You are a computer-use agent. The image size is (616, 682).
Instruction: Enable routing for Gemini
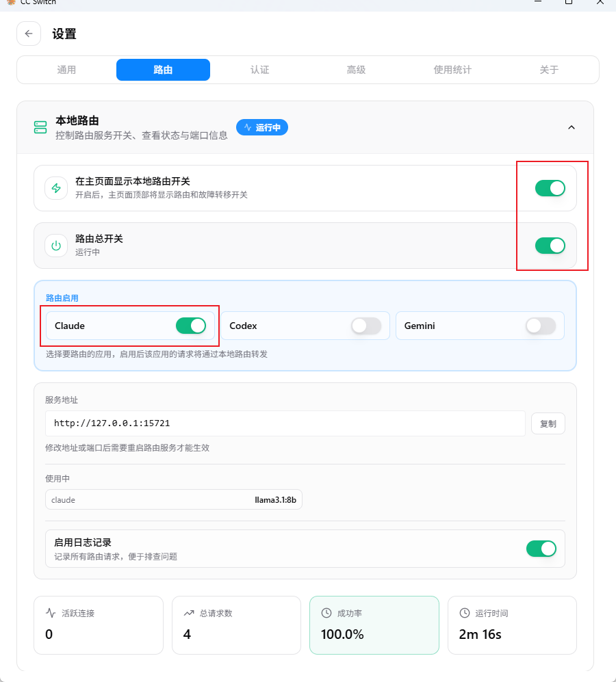point(541,326)
